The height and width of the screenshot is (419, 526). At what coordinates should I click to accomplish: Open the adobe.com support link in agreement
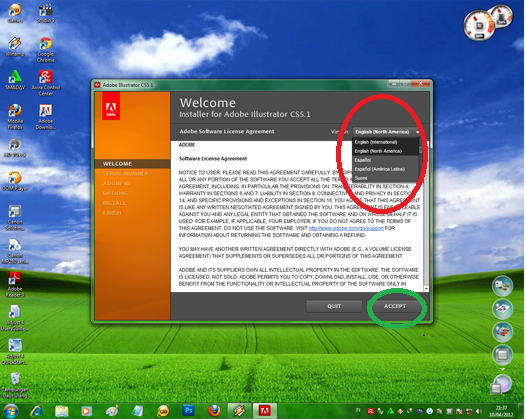(346, 228)
